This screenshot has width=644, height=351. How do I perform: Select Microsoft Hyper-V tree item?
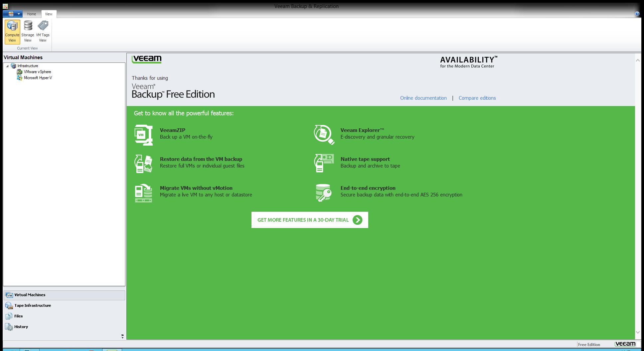38,78
